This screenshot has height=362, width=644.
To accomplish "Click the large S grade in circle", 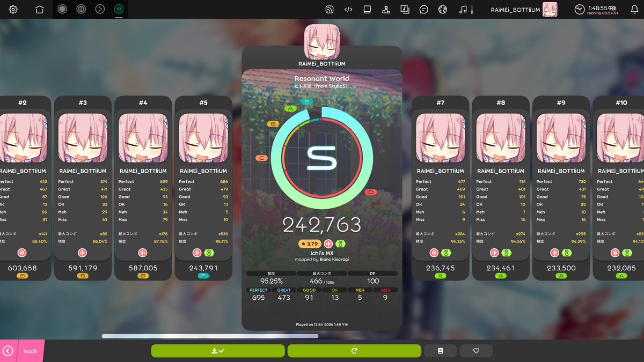I will pyautogui.click(x=321, y=158).
